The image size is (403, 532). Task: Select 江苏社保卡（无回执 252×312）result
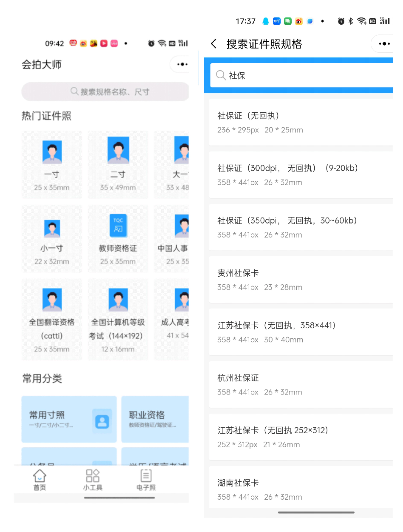coord(301,437)
